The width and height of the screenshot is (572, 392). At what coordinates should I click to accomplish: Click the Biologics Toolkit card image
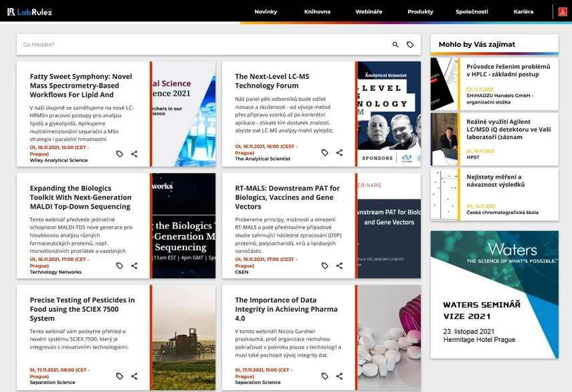pyautogui.click(x=184, y=225)
